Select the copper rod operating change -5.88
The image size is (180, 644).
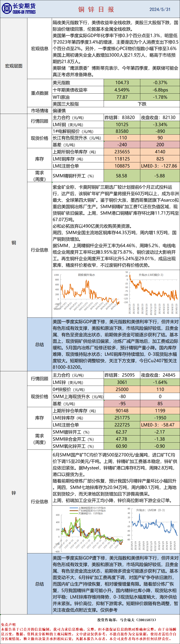click(160, 176)
